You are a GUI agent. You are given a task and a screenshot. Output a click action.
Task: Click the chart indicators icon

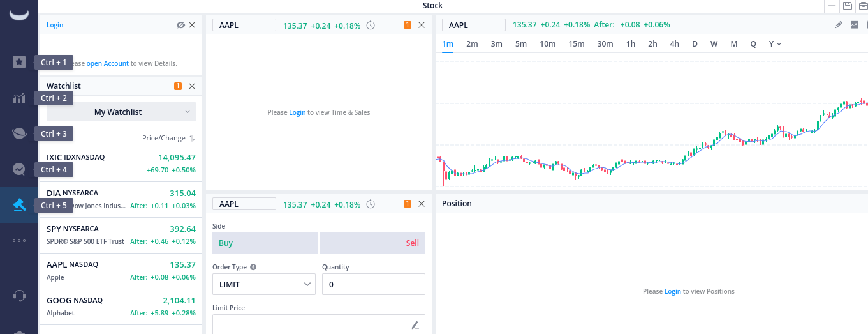(x=855, y=25)
